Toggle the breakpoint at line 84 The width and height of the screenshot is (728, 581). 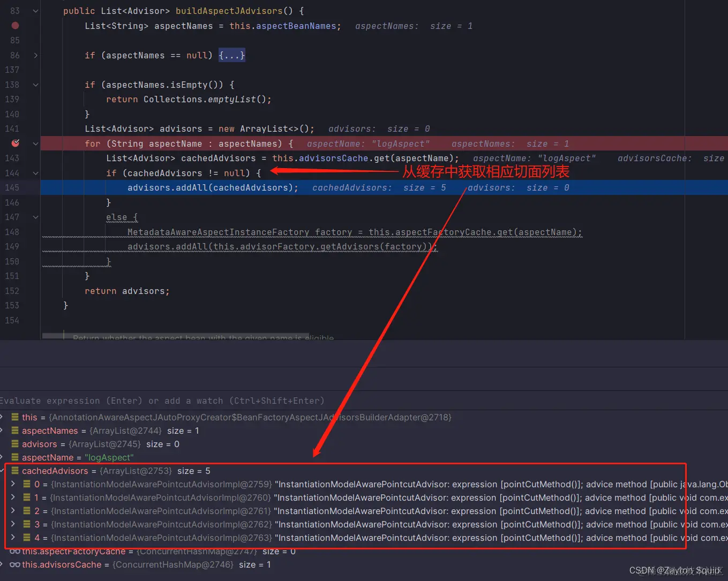point(15,26)
